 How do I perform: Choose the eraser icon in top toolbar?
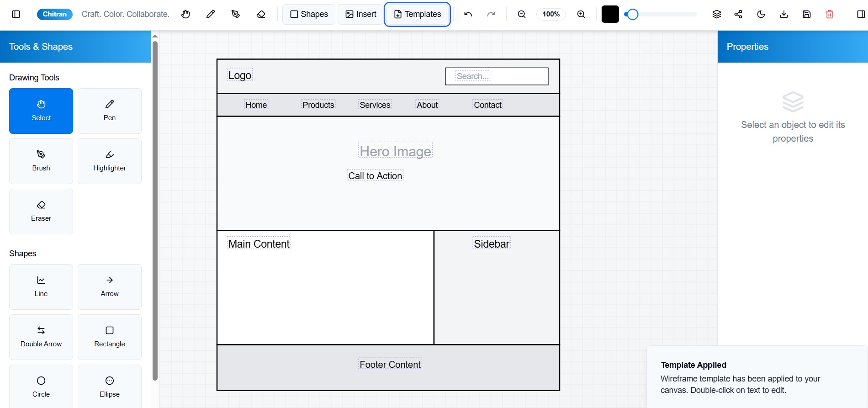point(261,14)
